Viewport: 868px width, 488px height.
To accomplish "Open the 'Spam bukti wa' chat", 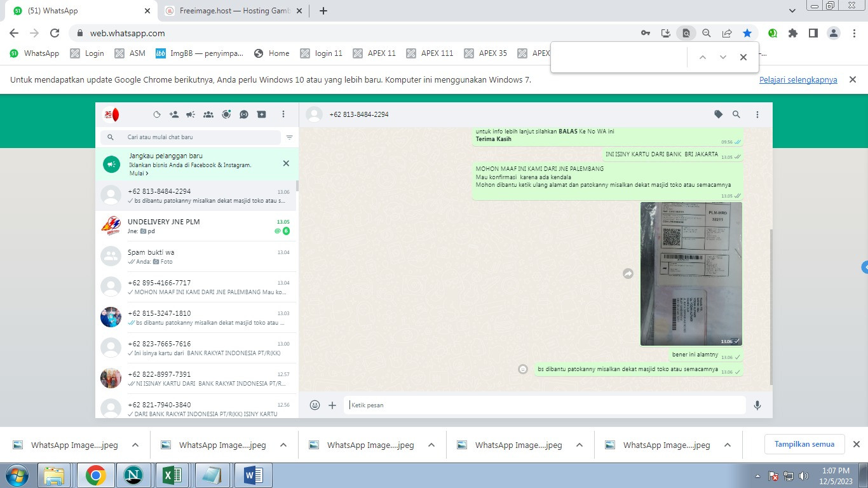I will coord(196,257).
